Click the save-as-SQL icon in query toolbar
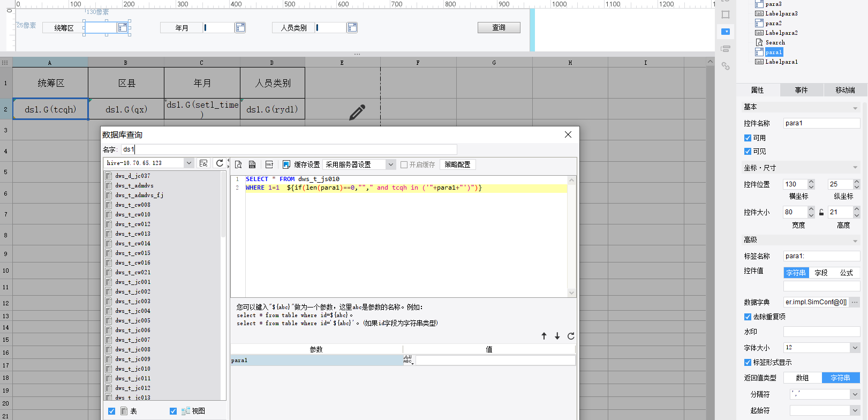868x420 pixels. click(x=252, y=164)
